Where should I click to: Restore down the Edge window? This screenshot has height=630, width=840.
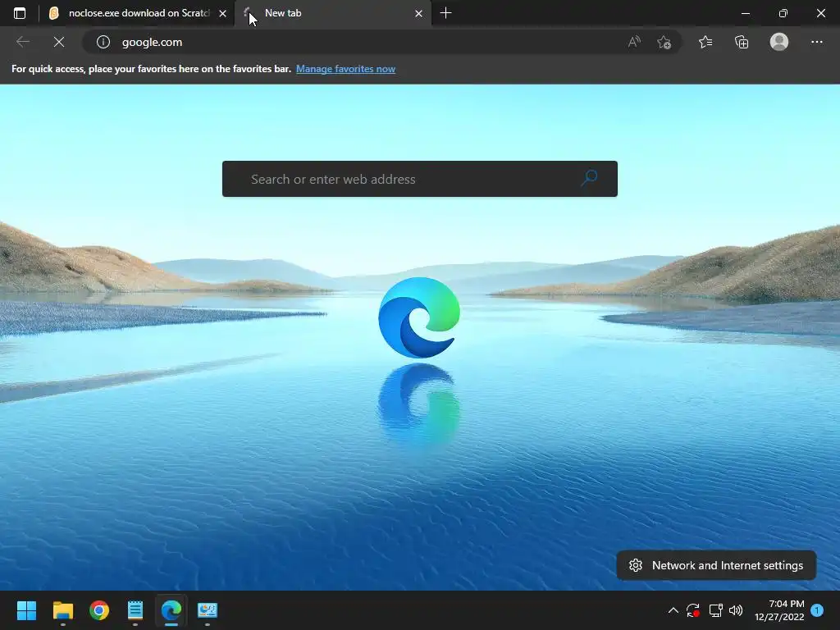click(x=783, y=13)
